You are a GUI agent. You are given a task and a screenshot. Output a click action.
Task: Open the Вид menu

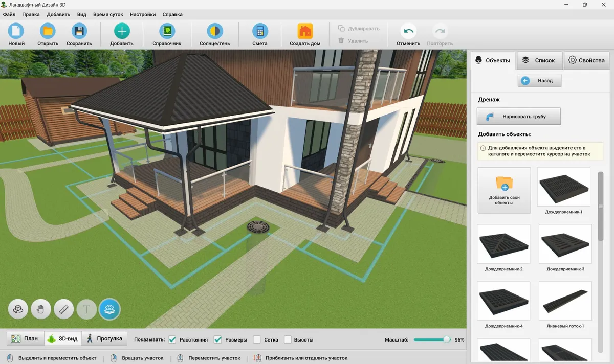coord(81,15)
